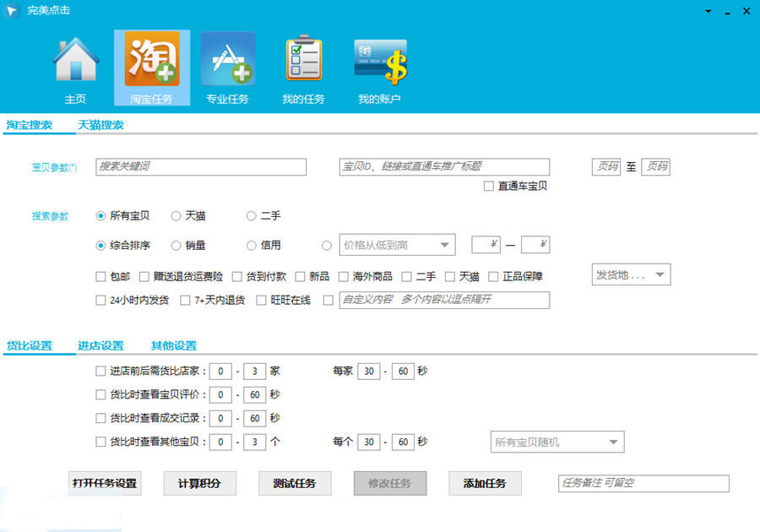Open 我的任务 checklist icon
This screenshot has height=532, width=760.
(304, 58)
